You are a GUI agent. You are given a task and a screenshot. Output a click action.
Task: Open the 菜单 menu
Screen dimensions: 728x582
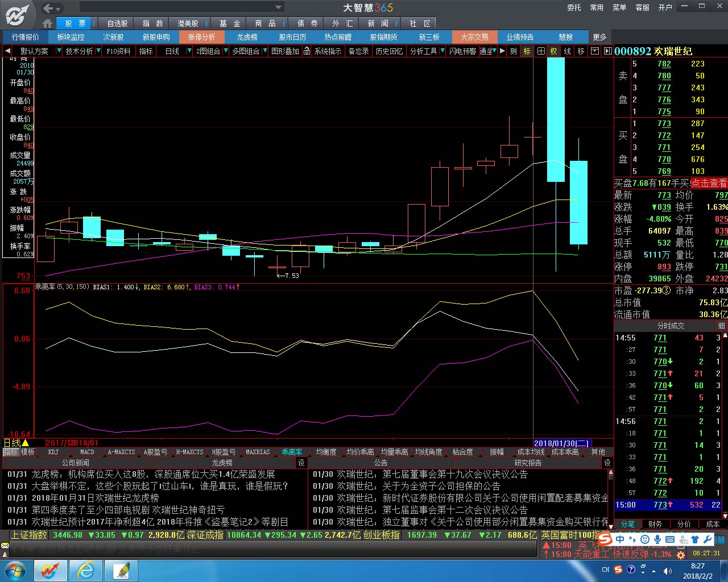click(x=619, y=7)
